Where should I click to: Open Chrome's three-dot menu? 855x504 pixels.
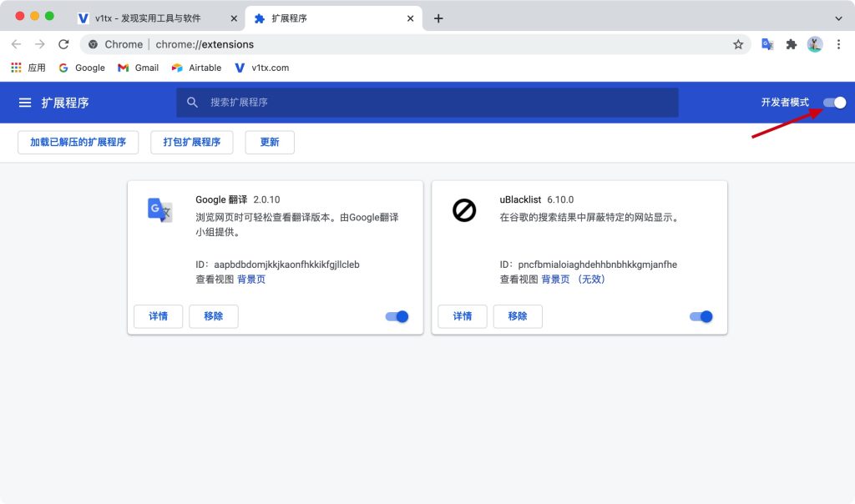tap(838, 45)
